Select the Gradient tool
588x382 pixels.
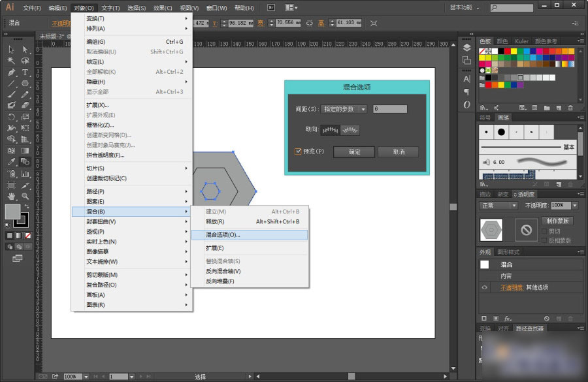pos(25,151)
